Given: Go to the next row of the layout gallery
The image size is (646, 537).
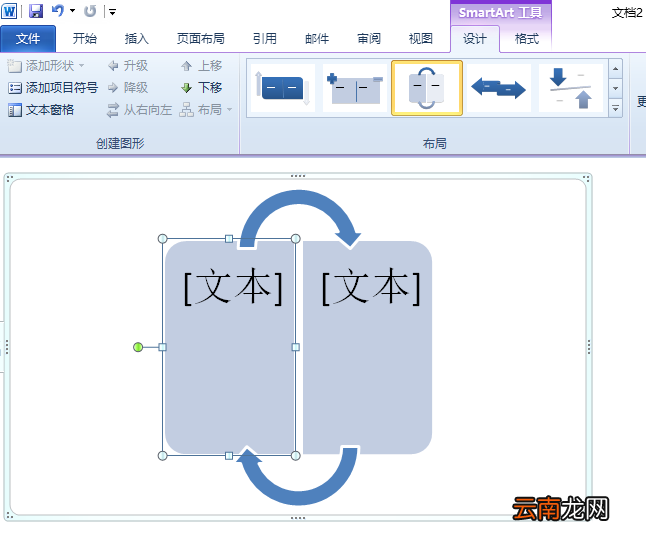Looking at the screenshot, I should pos(615,88).
